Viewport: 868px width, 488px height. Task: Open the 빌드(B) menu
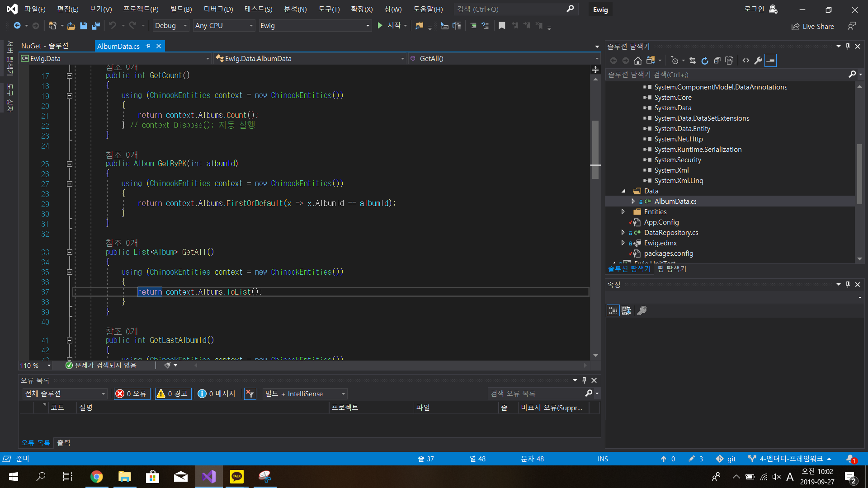181,9
